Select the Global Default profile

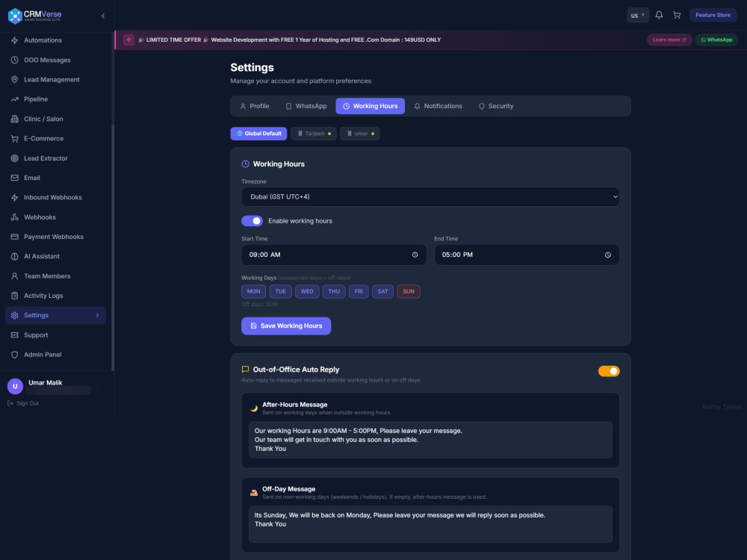tap(258, 134)
